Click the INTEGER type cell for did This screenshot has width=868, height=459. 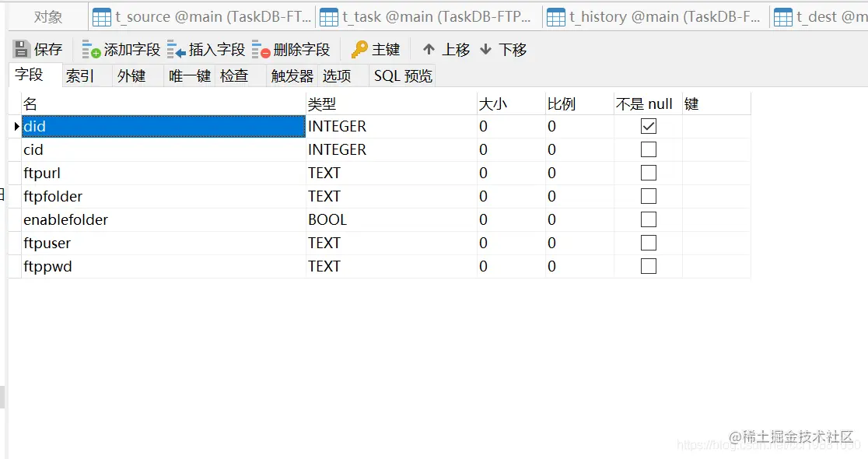click(391, 126)
